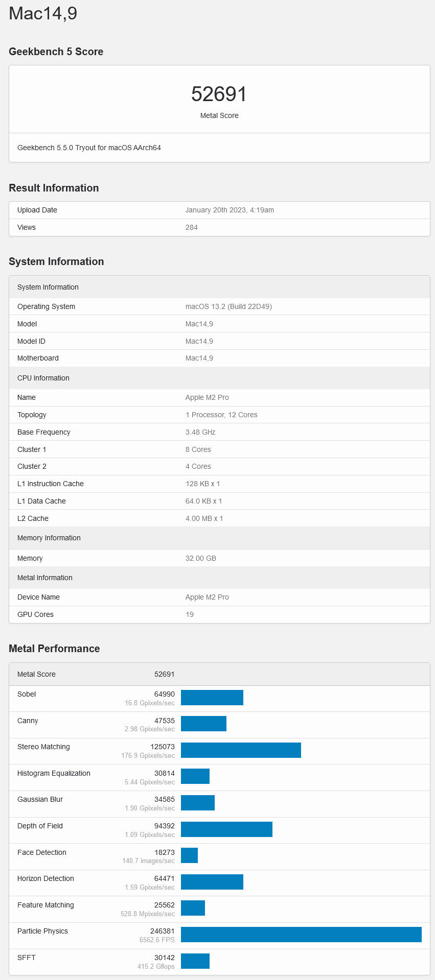Click the Geekbench 5 Score heading
Screen dimensions: 435x980
pyautogui.click(x=56, y=52)
